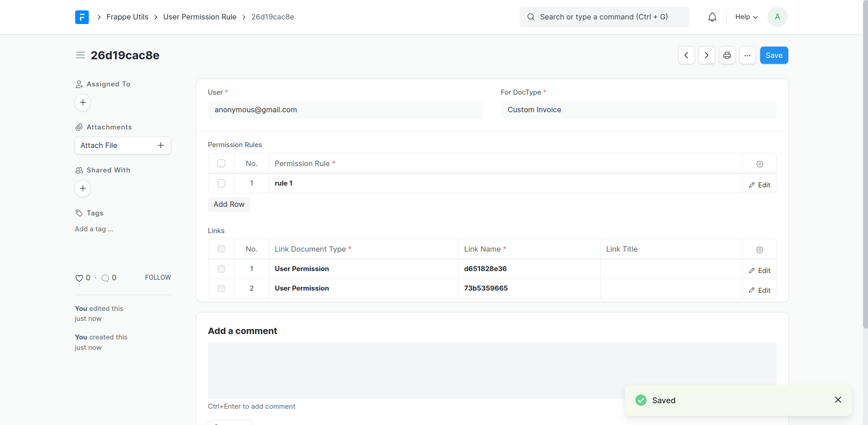Go to the previous document arrow
The image size is (868, 425).
(x=686, y=55)
